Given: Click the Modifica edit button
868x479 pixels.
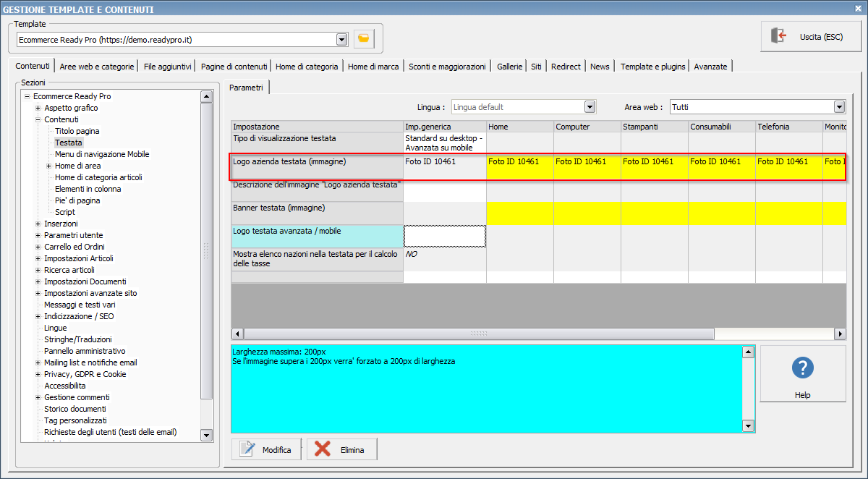Looking at the screenshot, I should point(266,450).
